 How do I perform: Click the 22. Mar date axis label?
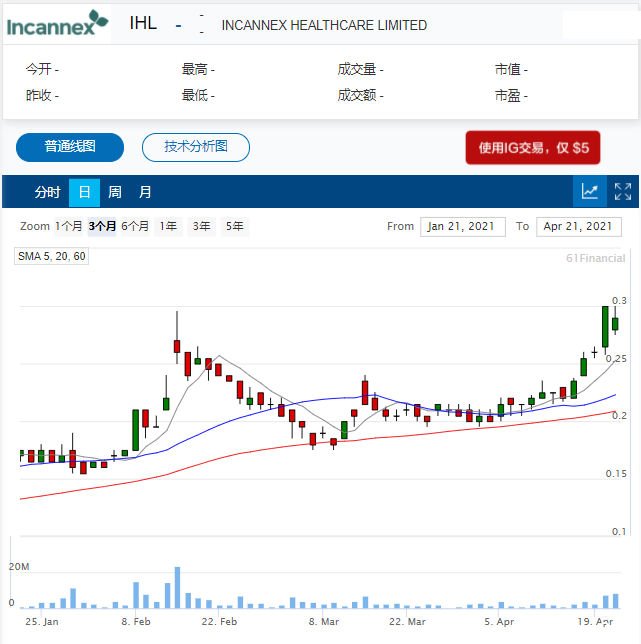click(407, 622)
